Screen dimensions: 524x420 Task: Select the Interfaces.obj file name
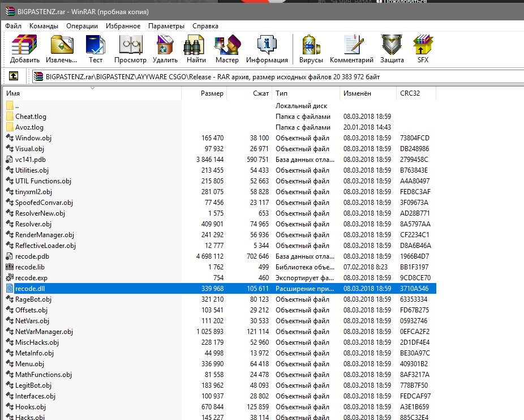36,396
